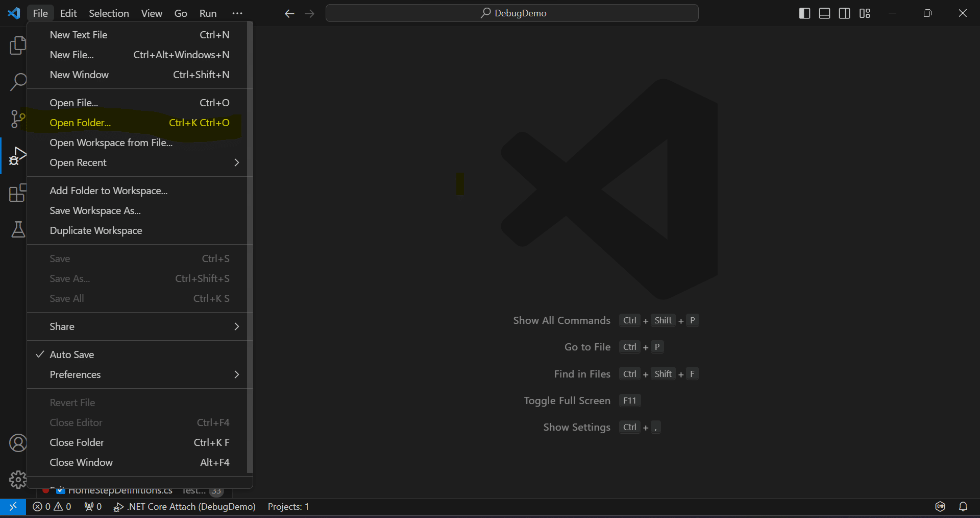Click the VS Code logo icon

point(14,13)
